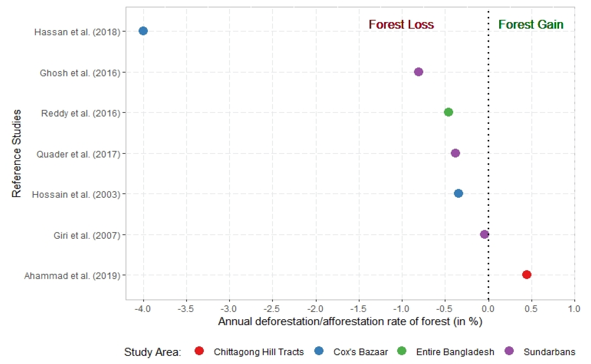Click the Forest Gain annotation text
Viewport: 591px width, 364px height.
coord(531,25)
